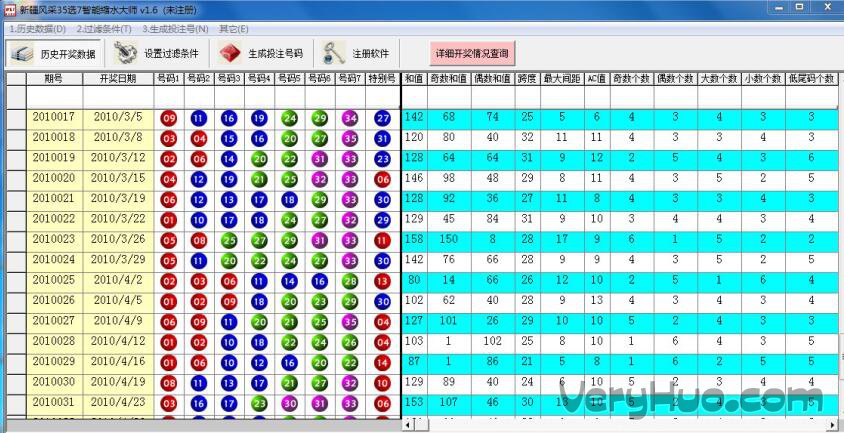844x433 pixels.
Task: Click the 历史开奖数据 toolbar button label
Action: pos(68,54)
